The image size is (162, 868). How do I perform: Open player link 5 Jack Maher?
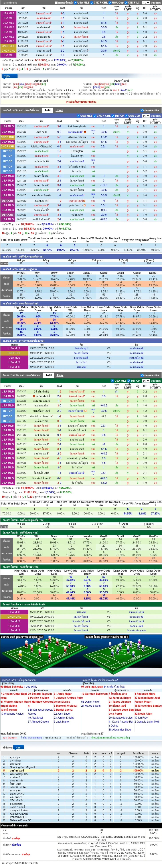(61, 721)
